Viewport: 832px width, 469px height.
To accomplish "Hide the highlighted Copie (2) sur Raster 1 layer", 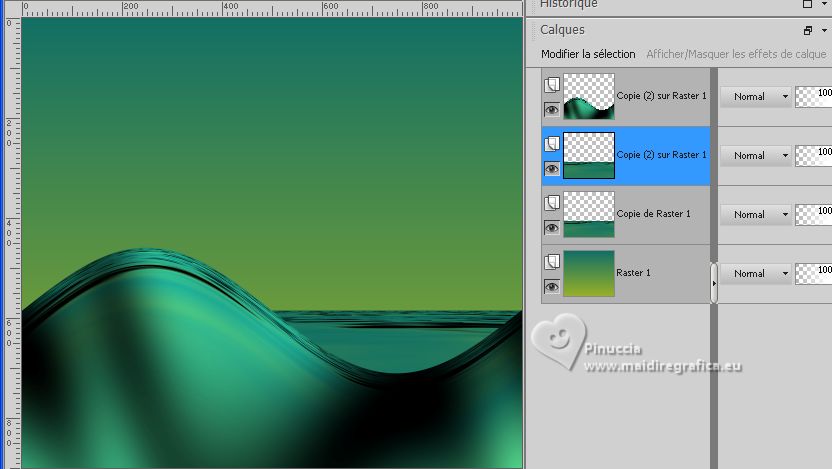I will click(x=552, y=169).
